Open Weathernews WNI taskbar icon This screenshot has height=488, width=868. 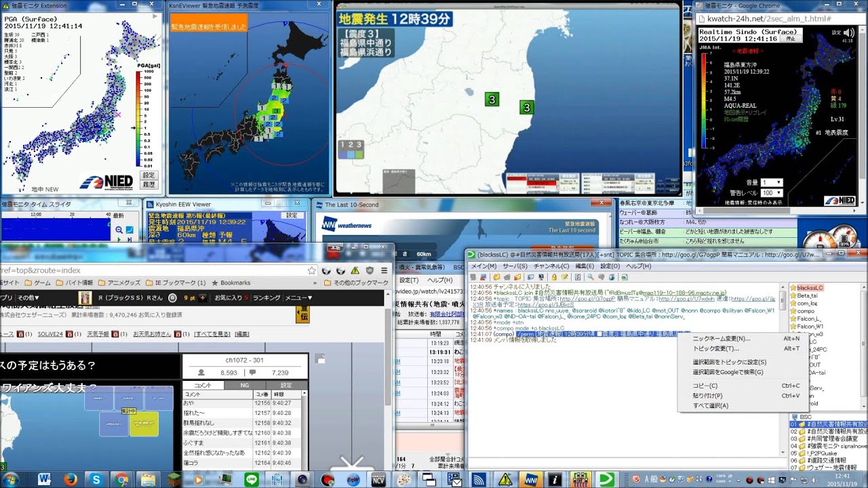coord(530,479)
